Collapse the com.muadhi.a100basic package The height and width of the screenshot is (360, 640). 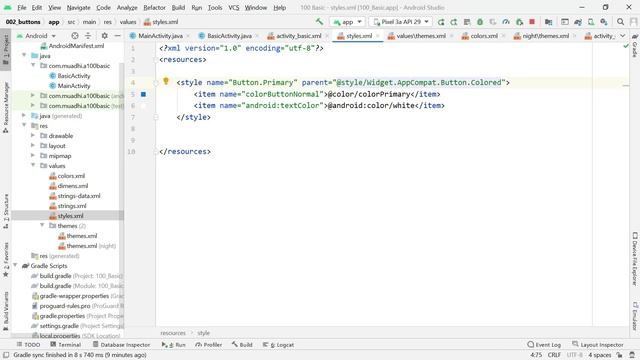point(33,65)
